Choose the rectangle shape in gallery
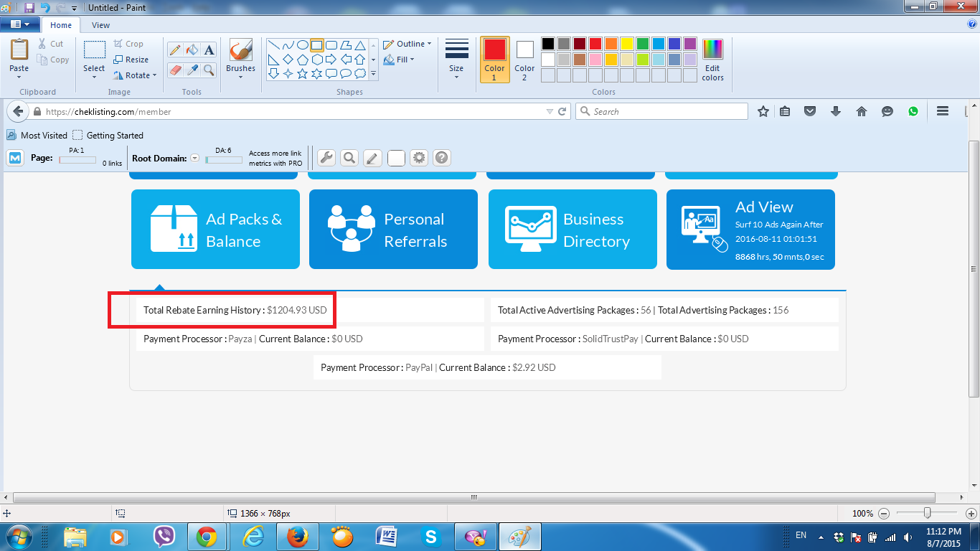Screen dimensions: 980x551 (x=316, y=44)
